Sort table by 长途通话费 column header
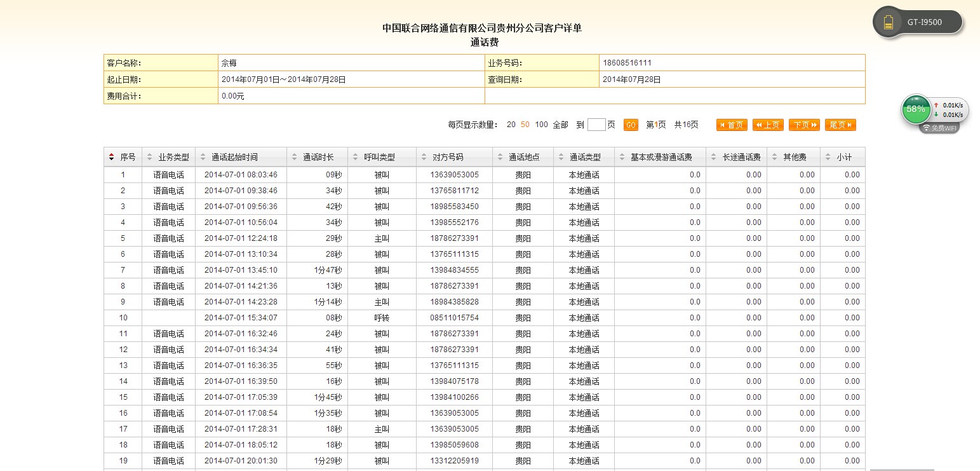Viewport: 980px width, 471px height. pyautogui.click(x=741, y=157)
